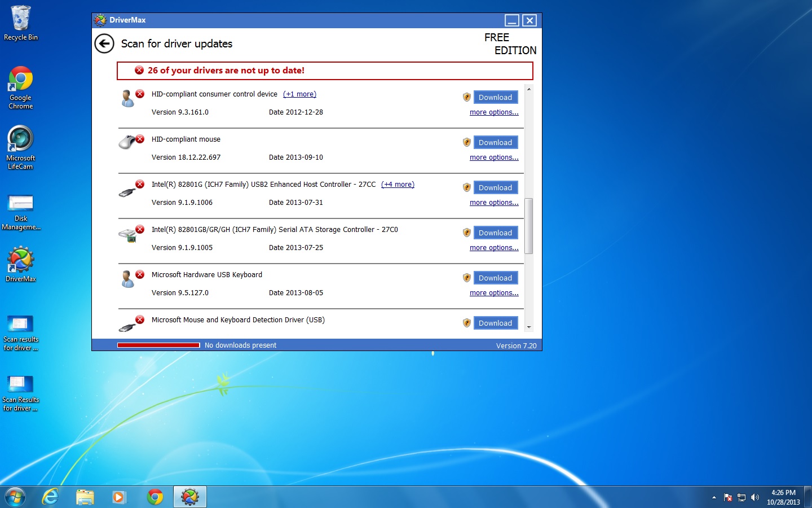The height and width of the screenshot is (508, 812).
Task: Click the network tray icon
Action: [x=742, y=497]
